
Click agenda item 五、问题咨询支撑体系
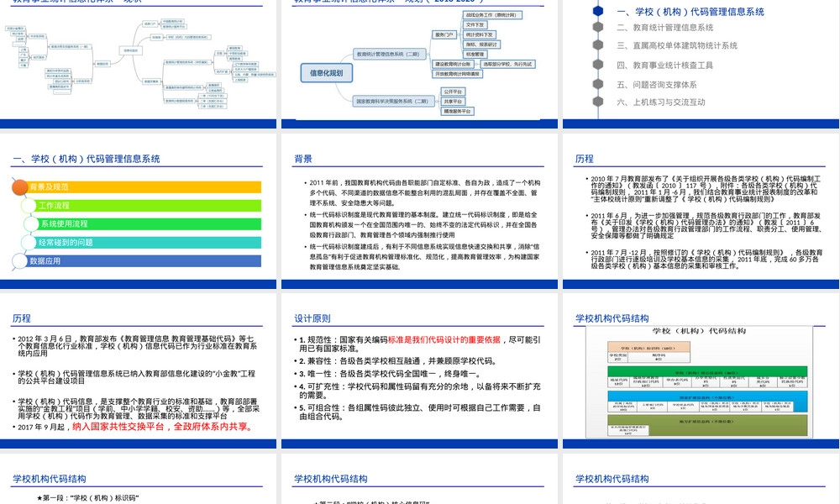tap(657, 84)
